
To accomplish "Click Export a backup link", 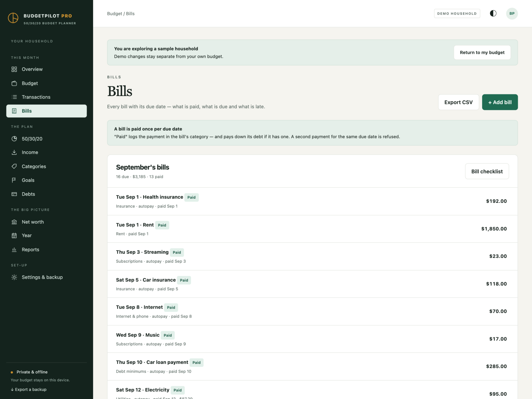I will [29, 390].
